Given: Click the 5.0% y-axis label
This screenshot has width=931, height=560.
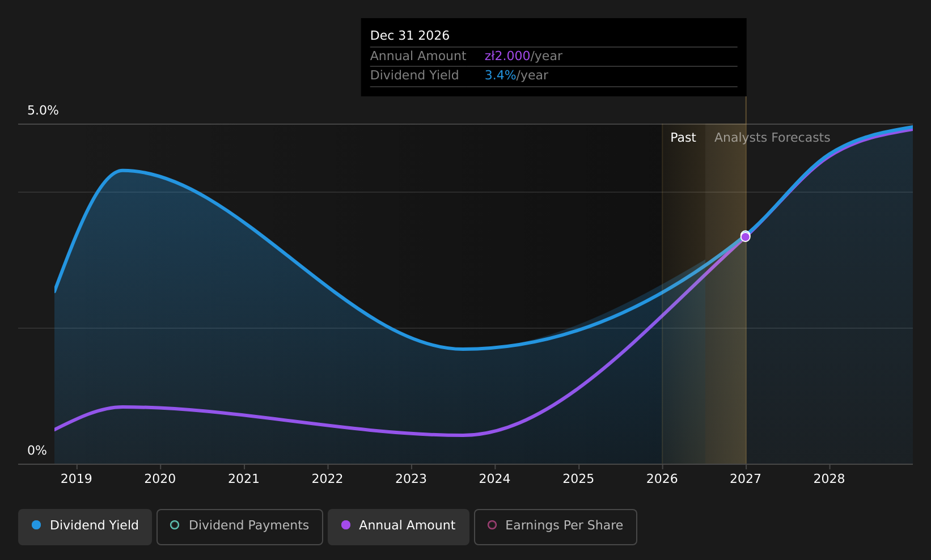Looking at the screenshot, I should tap(43, 111).
